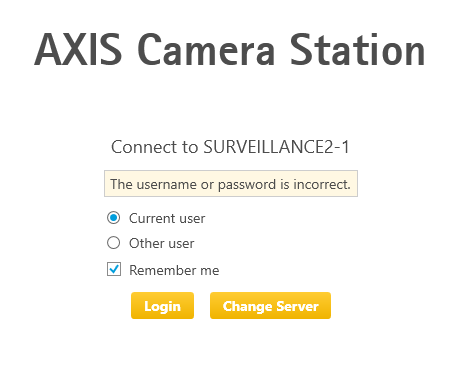Click the blue checkmark in Remember me
This screenshot has width=460, height=380.
tap(114, 269)
